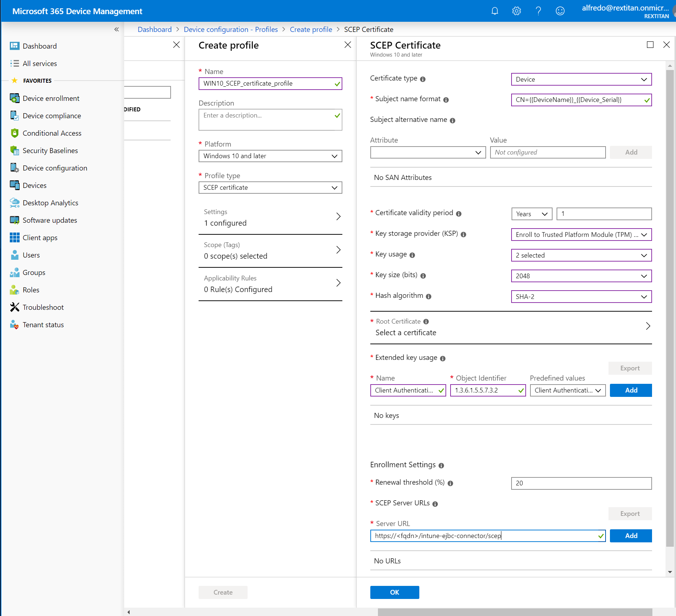
Task: Collapse the left navigation sidebar
Action: pos(117,29)
